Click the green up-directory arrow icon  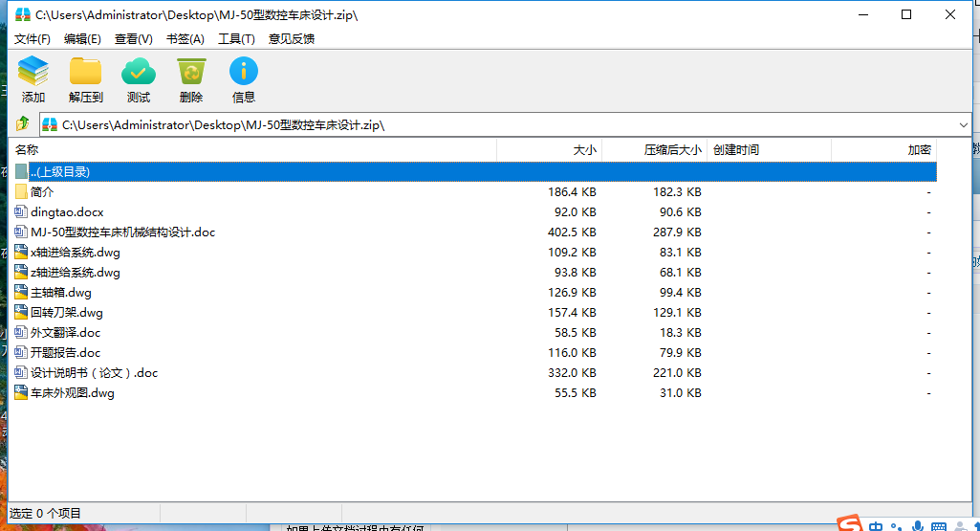(x=23, y=123)
